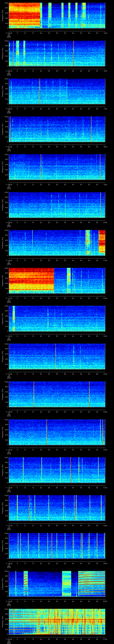
Task: Click the "21:00" end time label
Action: click(x=105, y=639)
